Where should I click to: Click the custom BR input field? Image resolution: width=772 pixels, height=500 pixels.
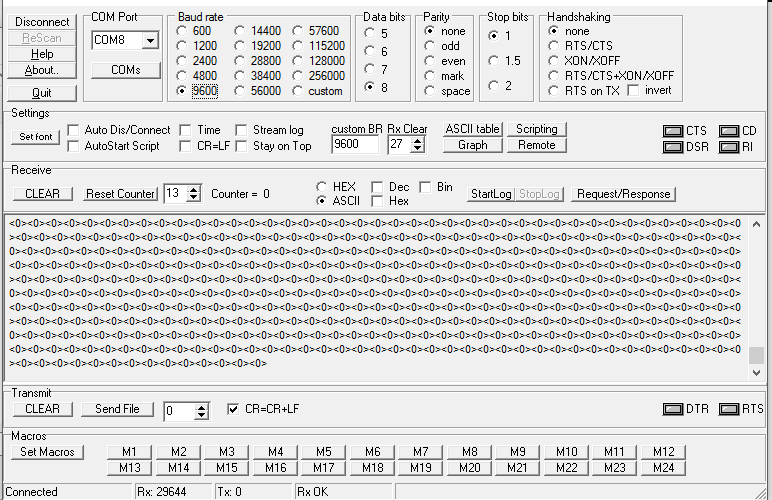pos(355,145)
